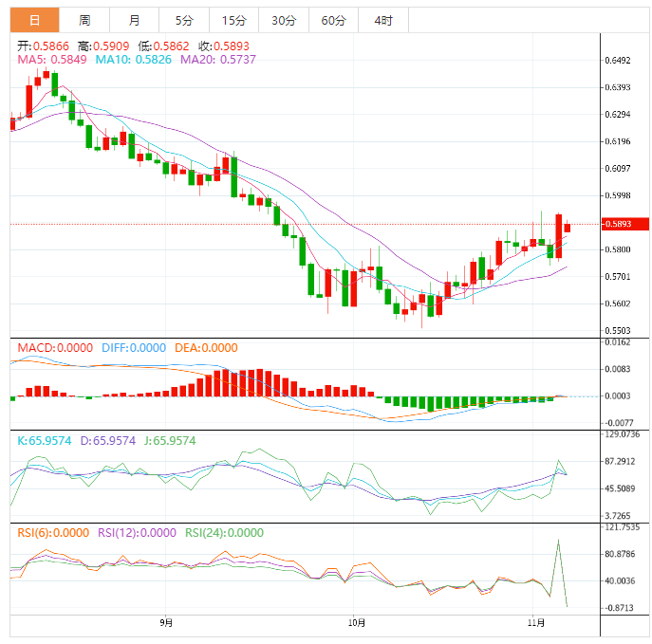652x644 pixels.
Task: Click the 0.6294 price axis label
Action: [618, 115]
